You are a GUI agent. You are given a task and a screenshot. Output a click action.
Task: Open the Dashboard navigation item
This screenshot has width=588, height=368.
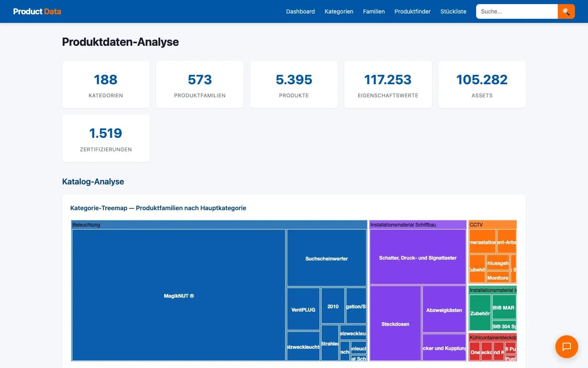click(x=300, y=11)
